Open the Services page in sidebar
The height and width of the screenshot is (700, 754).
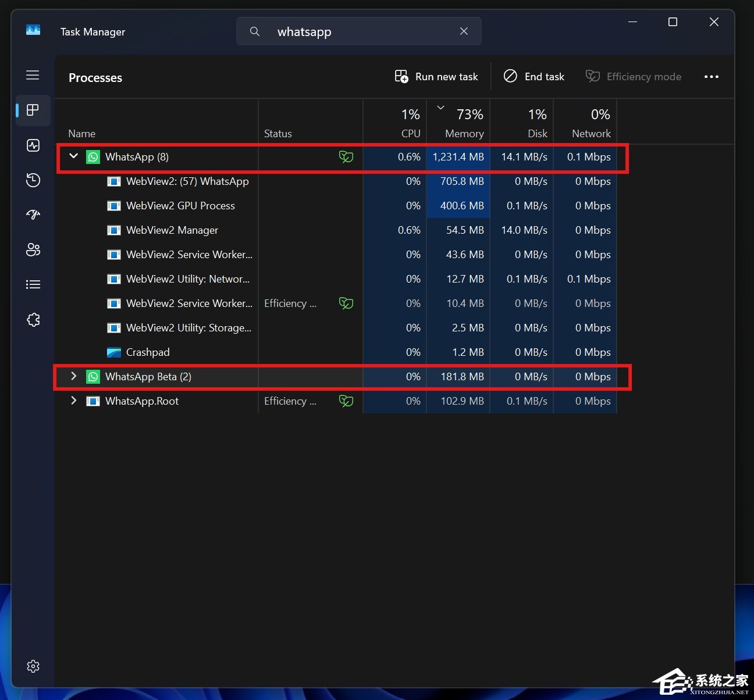[x=33, y=320]
